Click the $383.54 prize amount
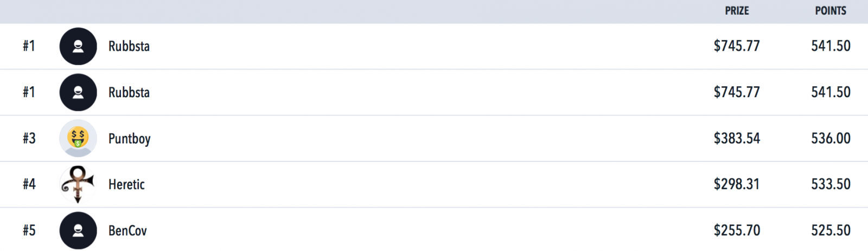This screenshot has width=868, height=251. (737, 139)
